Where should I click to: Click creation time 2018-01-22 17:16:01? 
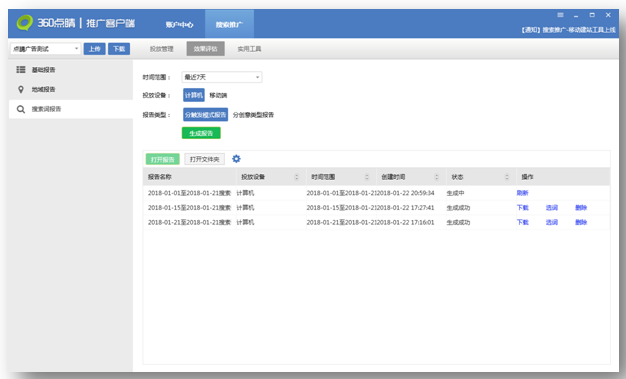[405, 222]
